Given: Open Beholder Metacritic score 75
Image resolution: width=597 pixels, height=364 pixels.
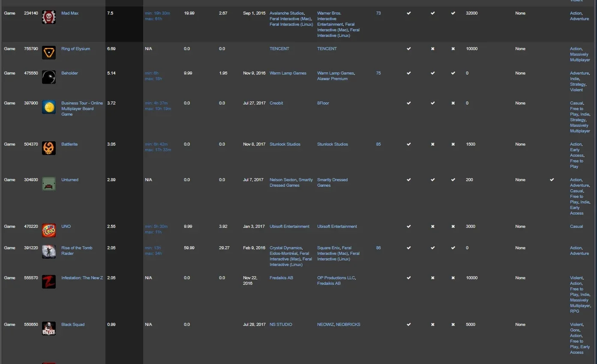Looking at the screenshot, I should tap(378, 73).
